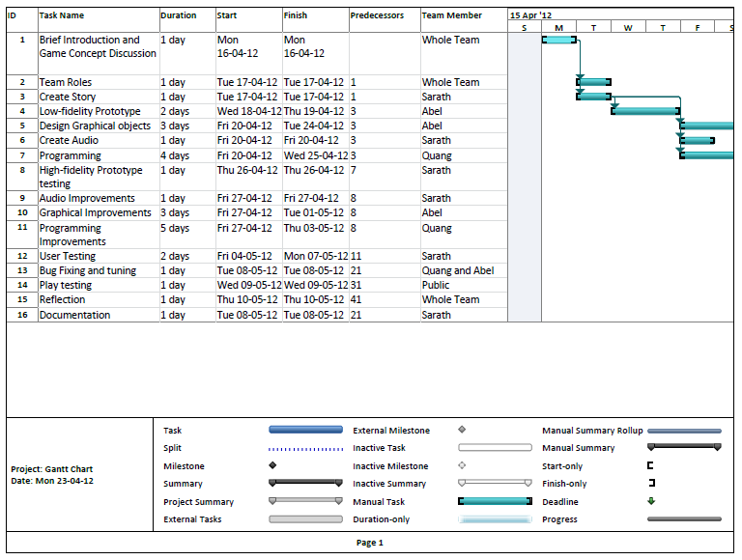The image size is (742, 560).
Task: Click the Finish-only bracket in legend
Action: point(652,483)
